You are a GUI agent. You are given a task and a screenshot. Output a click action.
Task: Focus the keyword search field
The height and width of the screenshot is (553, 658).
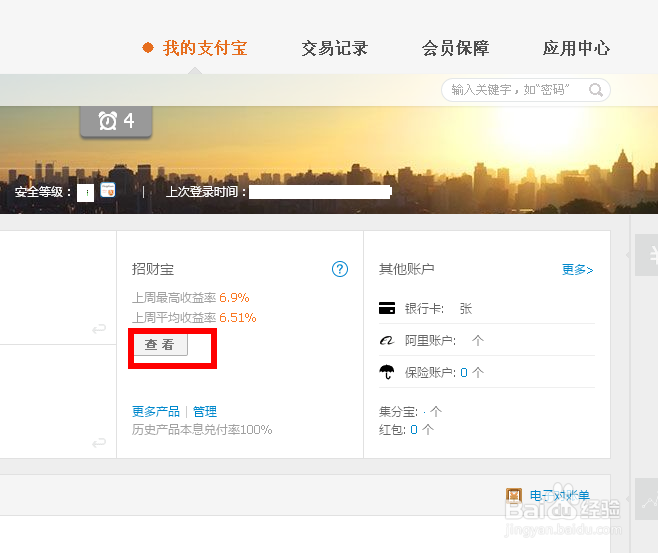click(x=525, y=90)
